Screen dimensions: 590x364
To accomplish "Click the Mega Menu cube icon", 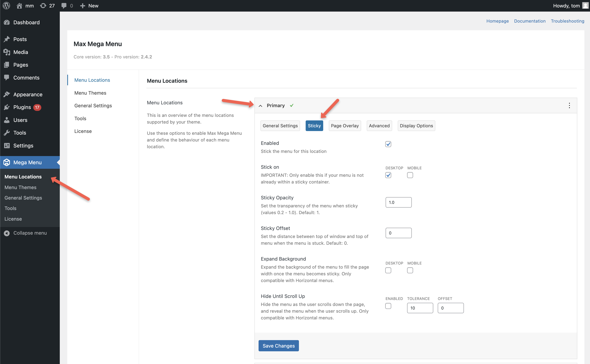I will 7,162.
